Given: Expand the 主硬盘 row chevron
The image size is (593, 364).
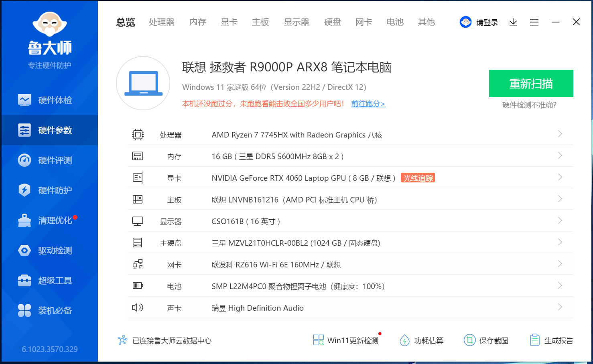Looking at the screenshot, I should pyautogui.click(x=560, y=242).
